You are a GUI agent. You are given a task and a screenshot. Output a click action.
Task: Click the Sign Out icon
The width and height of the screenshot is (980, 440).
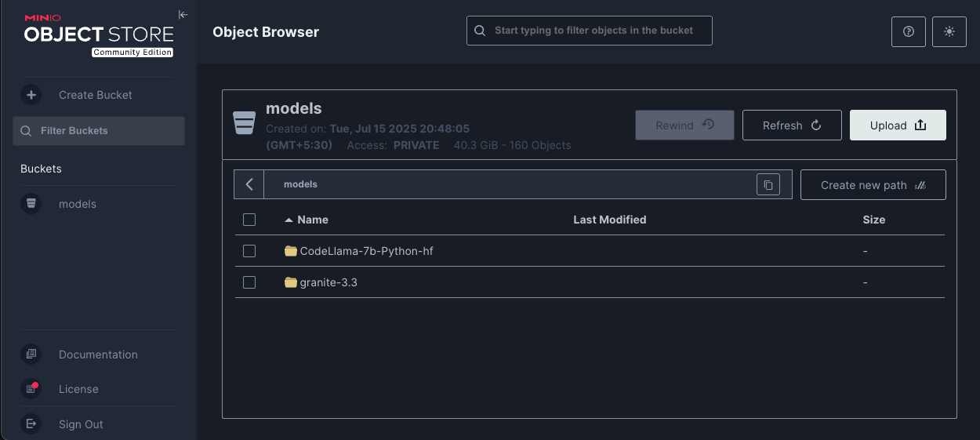point(31,424)
